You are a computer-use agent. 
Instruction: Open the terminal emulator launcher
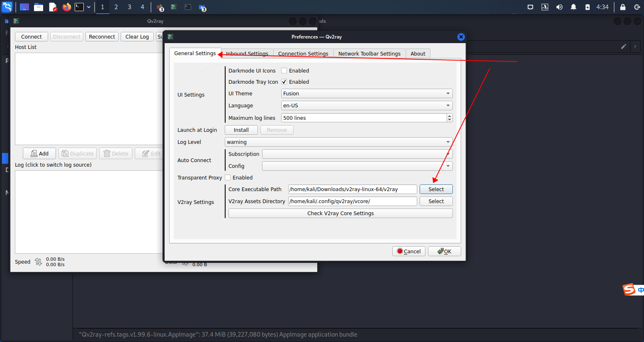pyautogui.click(x=79, y=7)
